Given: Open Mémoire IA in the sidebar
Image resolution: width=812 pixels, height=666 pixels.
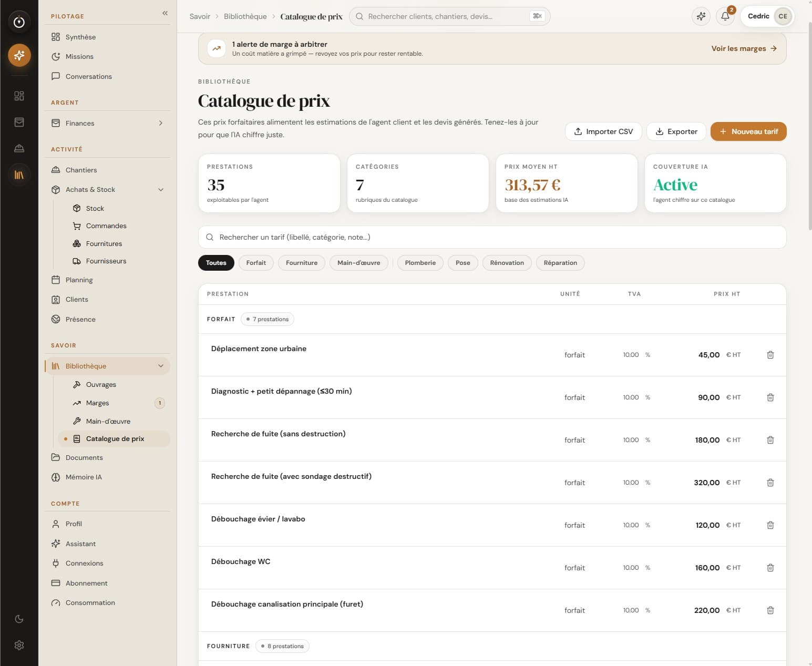Looking at the screenshot, I should click(x=108, y=477).
